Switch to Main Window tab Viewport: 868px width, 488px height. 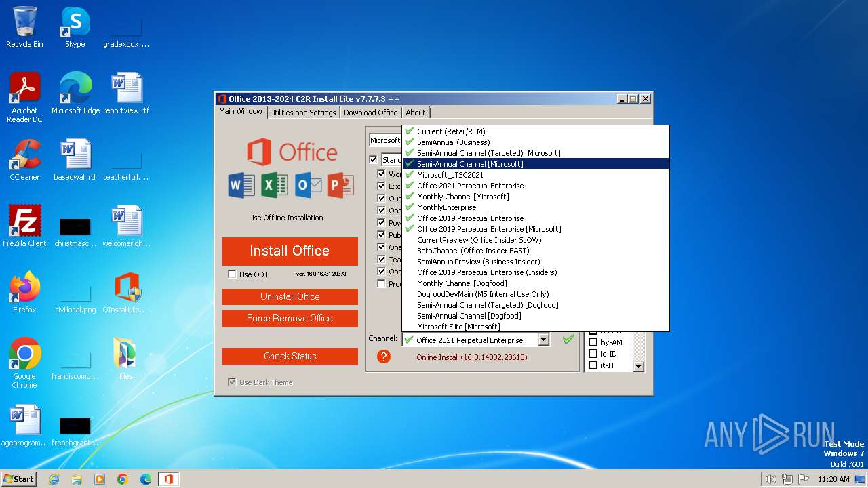(x=241, y=112)
